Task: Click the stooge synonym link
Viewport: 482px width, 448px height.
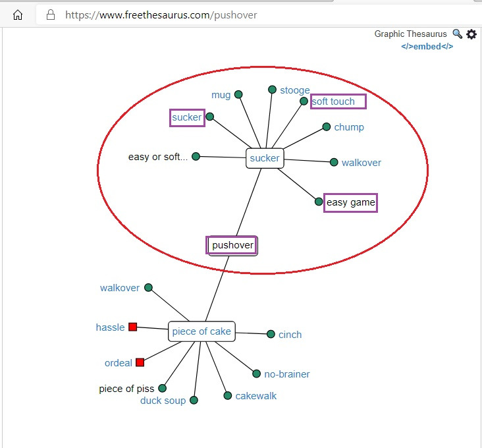Action: (x=295, y=90)
